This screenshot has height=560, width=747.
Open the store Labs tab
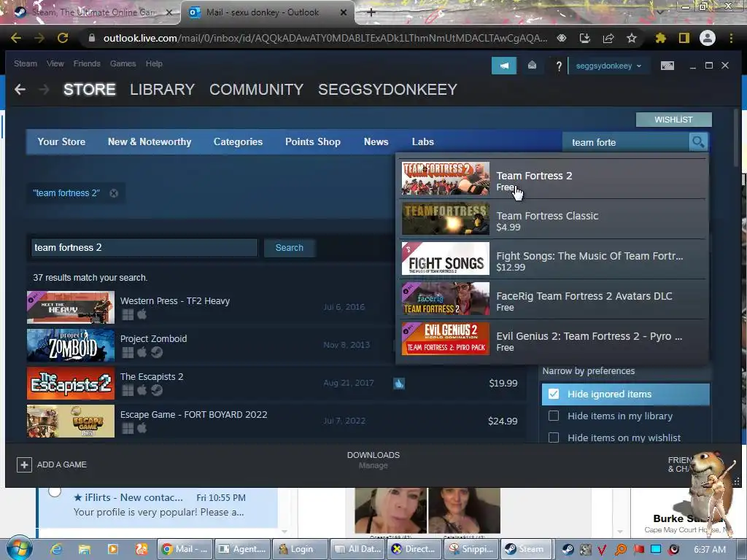(422, 141)
